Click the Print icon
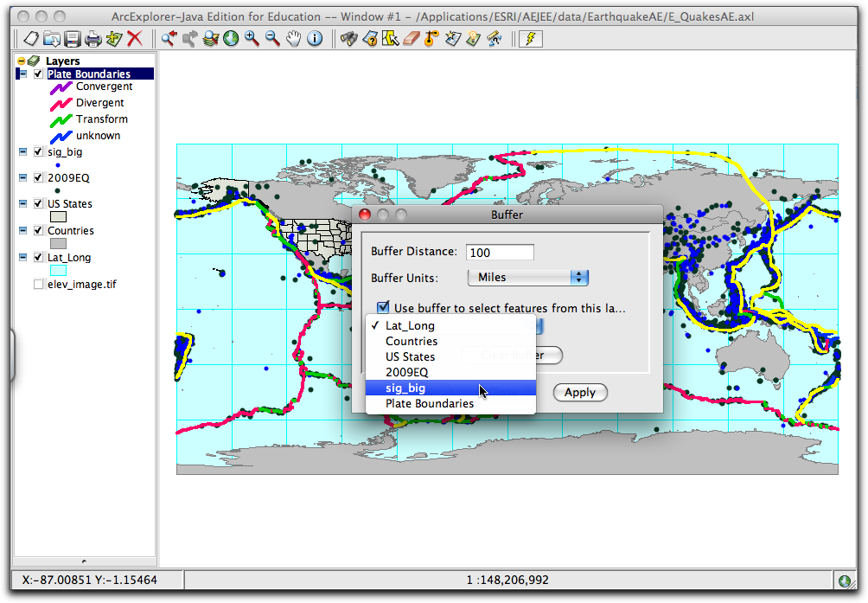Viewport: 868px width, 603px height. click(x=93, y=39)
